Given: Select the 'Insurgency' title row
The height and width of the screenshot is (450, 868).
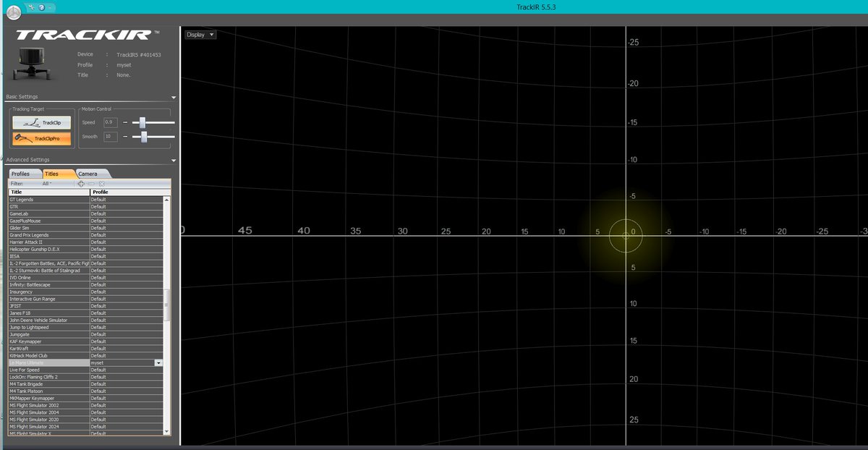Looking at the screenshot, I should (x=86, y=292).
